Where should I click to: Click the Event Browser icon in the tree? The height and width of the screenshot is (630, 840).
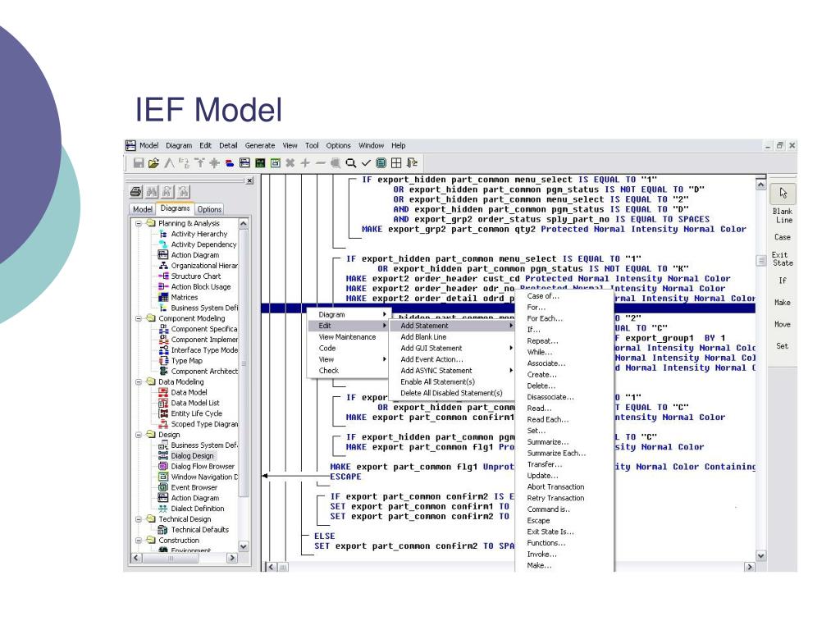point(163,487)
